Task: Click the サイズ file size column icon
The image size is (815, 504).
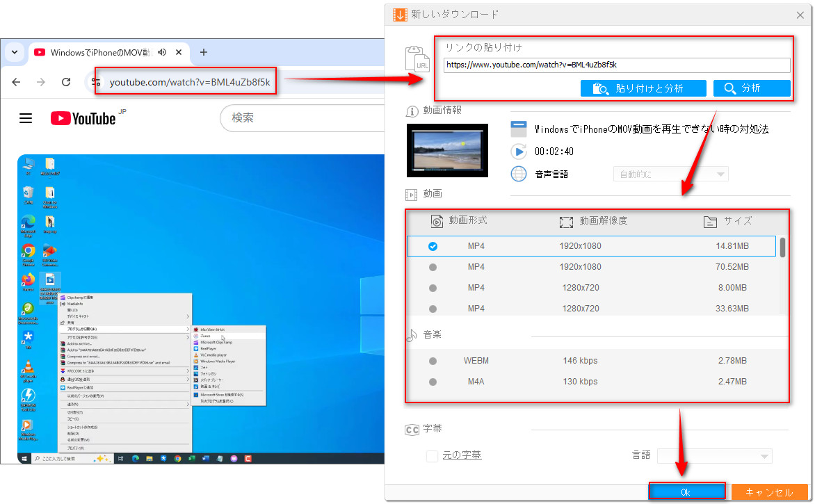Action: click(x=710, y=221)
